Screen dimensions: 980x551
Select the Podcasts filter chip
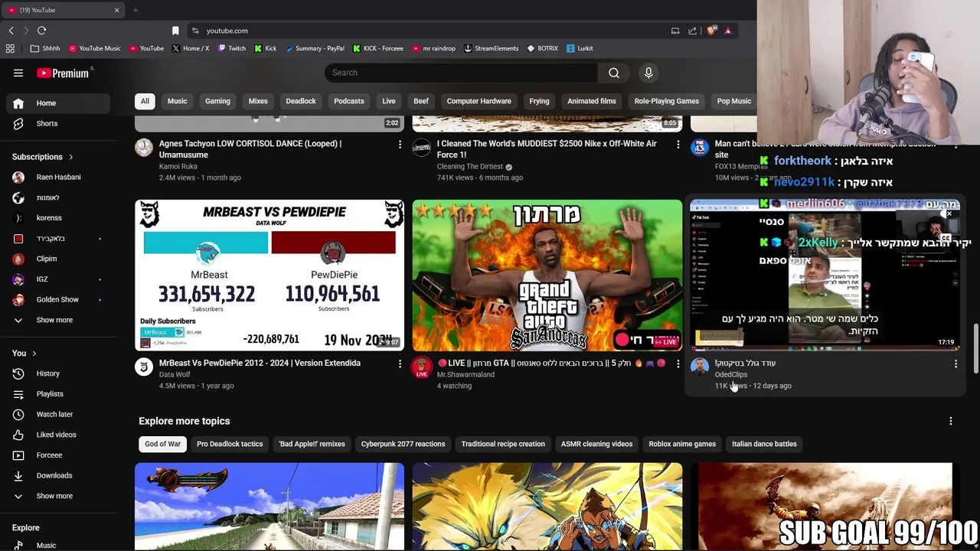[349, 101]
